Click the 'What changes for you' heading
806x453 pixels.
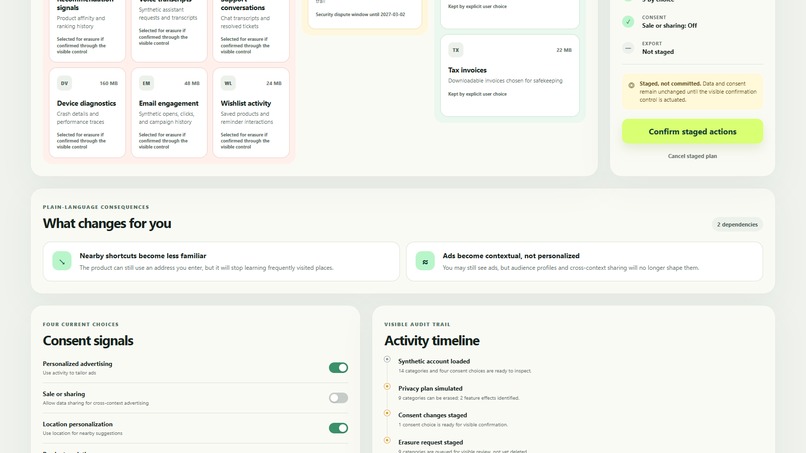click(x=107, y=224)
